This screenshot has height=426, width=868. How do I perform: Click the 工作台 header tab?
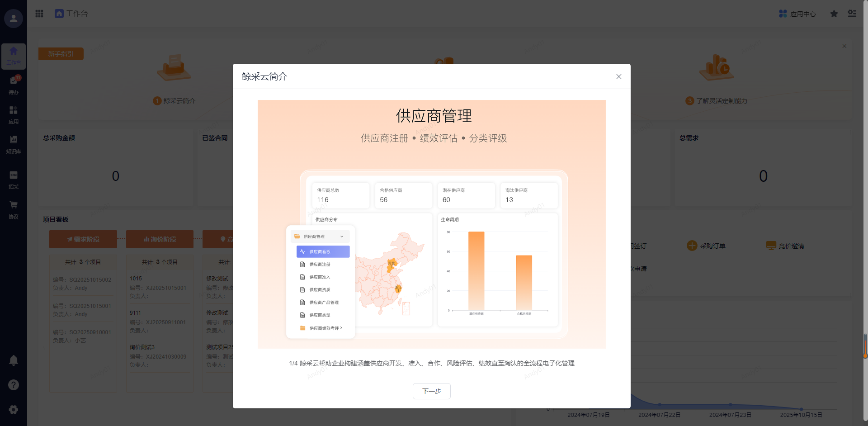(x=71, y=14)
